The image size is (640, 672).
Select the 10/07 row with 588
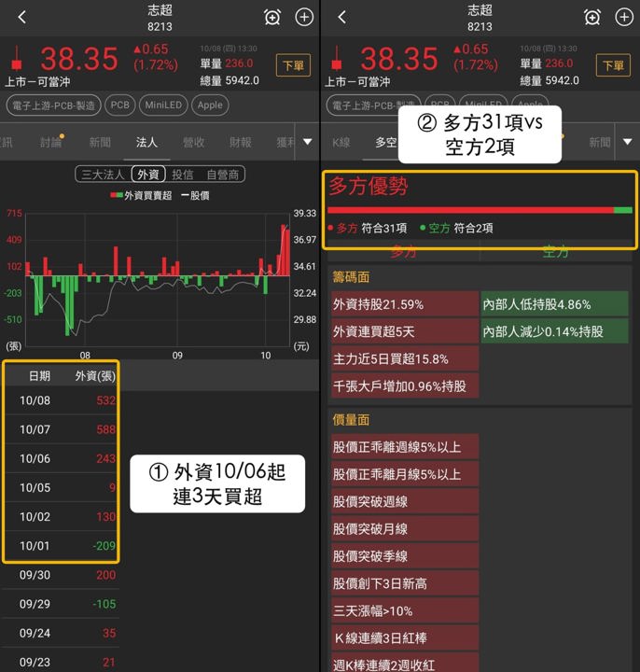[62, 429]
